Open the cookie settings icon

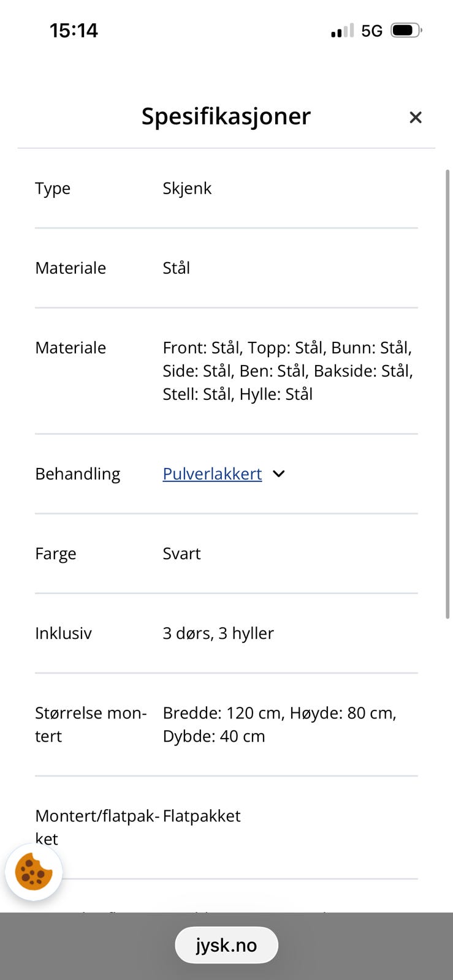click(34, 872)
